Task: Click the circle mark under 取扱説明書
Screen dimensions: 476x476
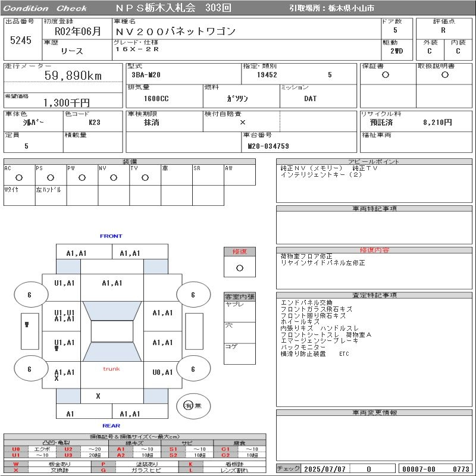Action: 445,75
